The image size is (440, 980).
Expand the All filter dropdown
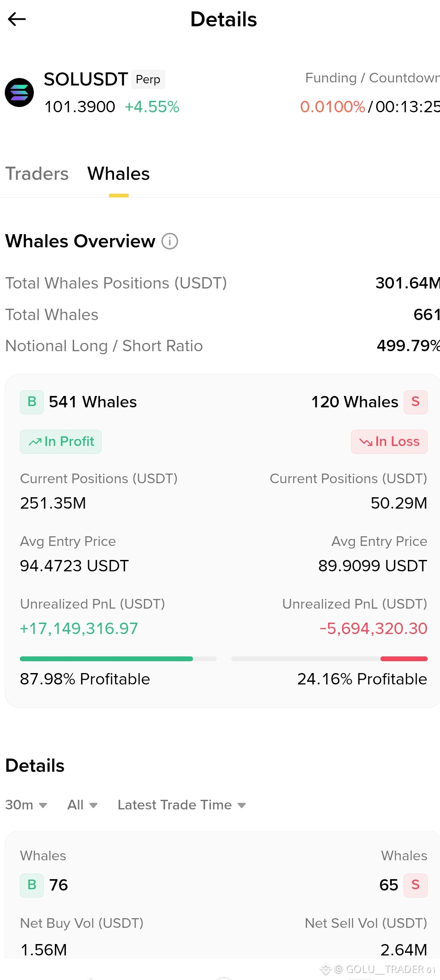click(82, 805)
